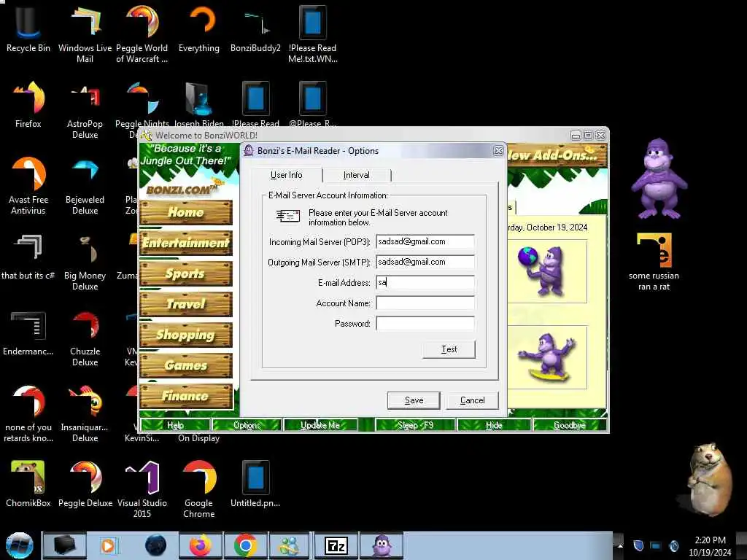This screenshot has width=747, height=560.
Task: Open Big Money Deluxe desktop icon
Action: 85,261
